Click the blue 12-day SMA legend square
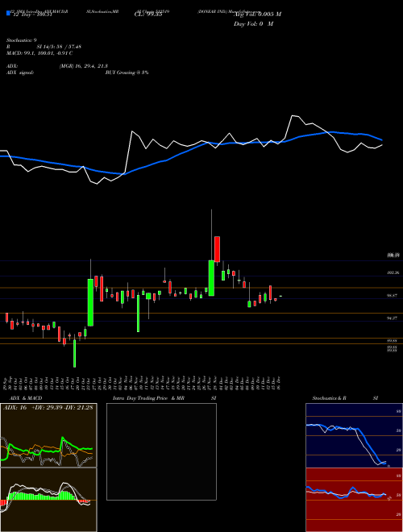The width and height of the screenshot is (403, 532). pos(9,13)
